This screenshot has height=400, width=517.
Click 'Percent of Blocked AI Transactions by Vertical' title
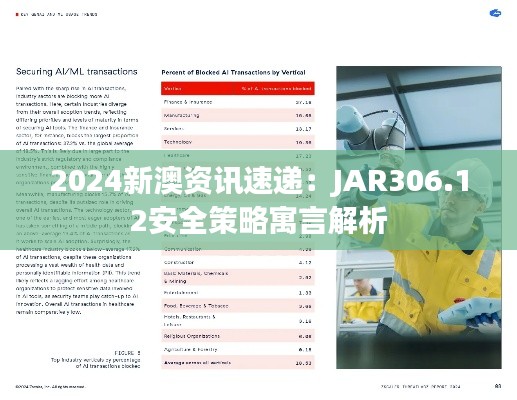233,72
